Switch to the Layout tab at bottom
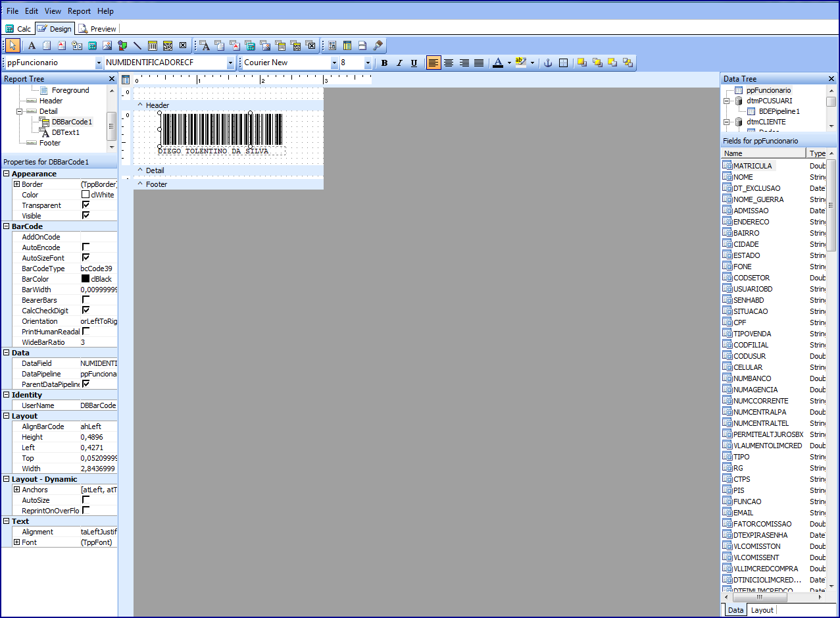Screen dimensions: 840x618 [762, 610]
